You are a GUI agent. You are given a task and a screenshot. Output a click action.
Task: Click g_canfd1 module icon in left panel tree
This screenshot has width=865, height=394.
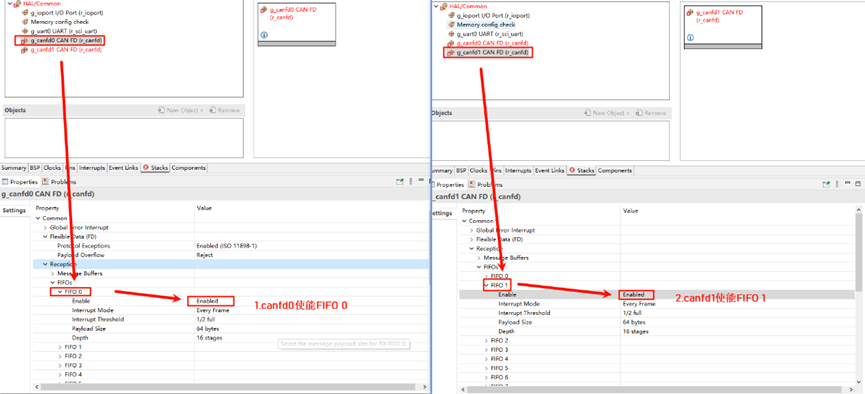(24, 50)
